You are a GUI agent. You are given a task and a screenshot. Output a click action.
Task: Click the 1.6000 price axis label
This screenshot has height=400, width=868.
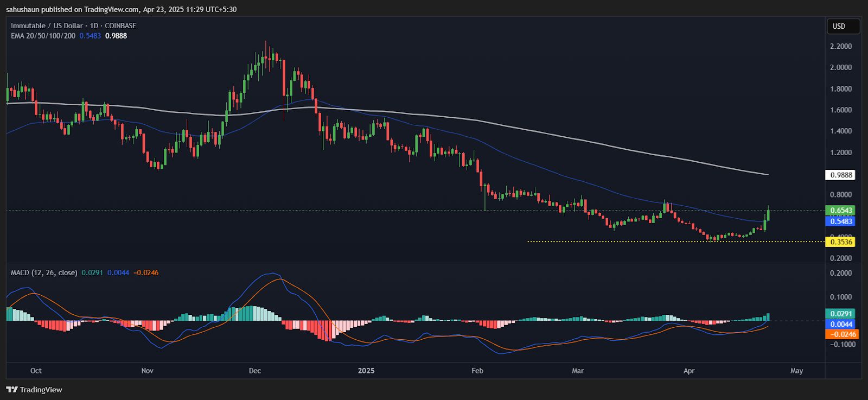click(841, 110)
